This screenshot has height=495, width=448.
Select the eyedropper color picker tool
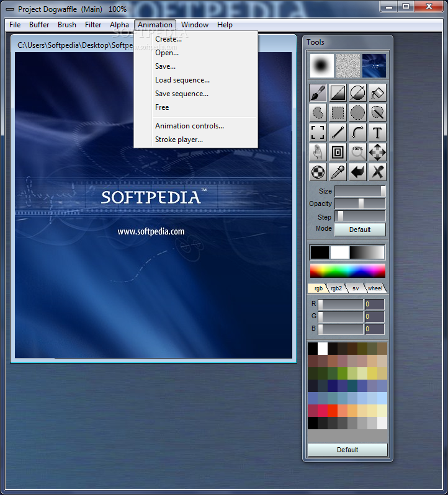(338, 172)
